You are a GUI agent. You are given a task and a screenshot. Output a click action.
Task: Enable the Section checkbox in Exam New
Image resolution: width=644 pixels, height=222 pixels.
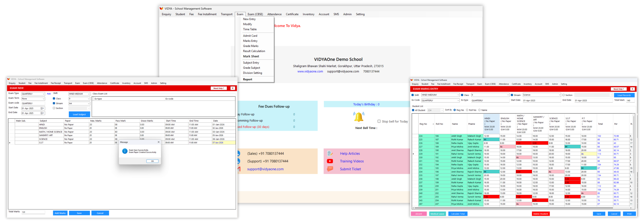54,108
